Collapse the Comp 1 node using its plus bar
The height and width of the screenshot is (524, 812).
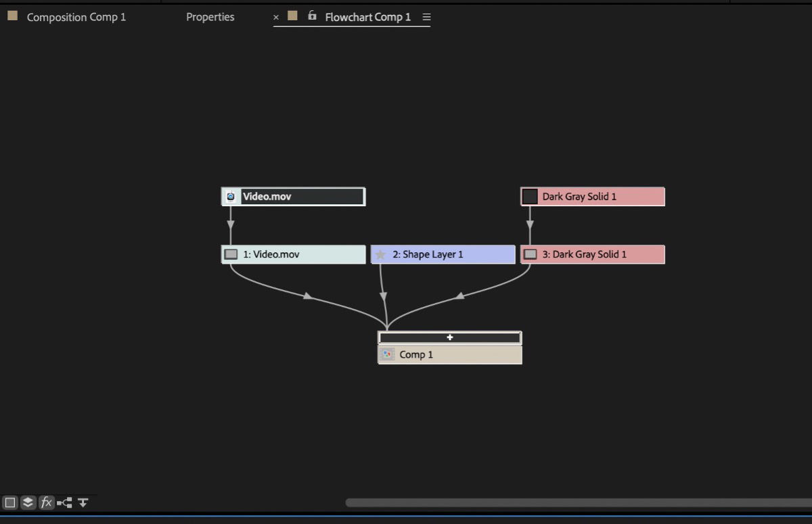click(450, 337)
